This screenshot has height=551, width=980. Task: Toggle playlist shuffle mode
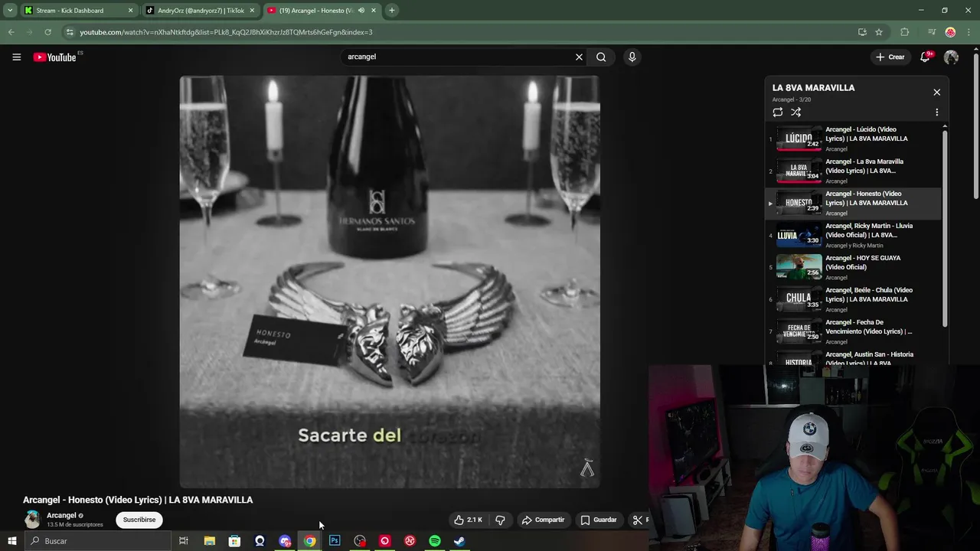[796, 112]
